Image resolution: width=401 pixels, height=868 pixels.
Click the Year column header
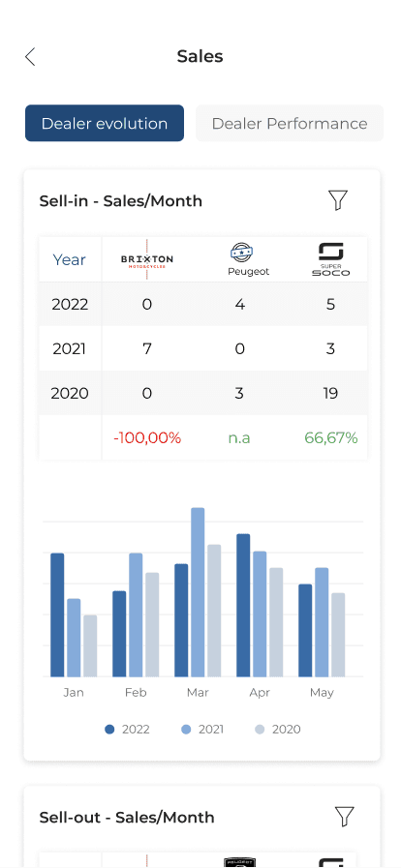(x=69, y=259)
